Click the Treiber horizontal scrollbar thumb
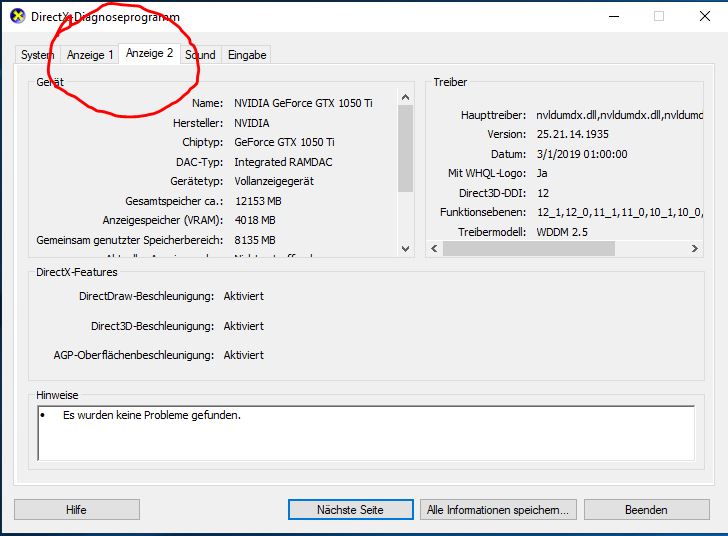728x536 pixels. [529, 248]
